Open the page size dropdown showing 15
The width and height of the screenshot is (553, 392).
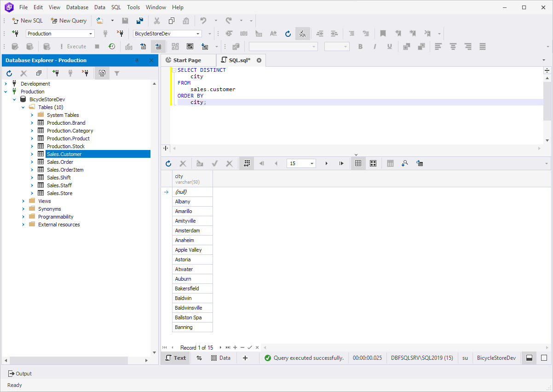pyautogui.click(x=312, y=163)
